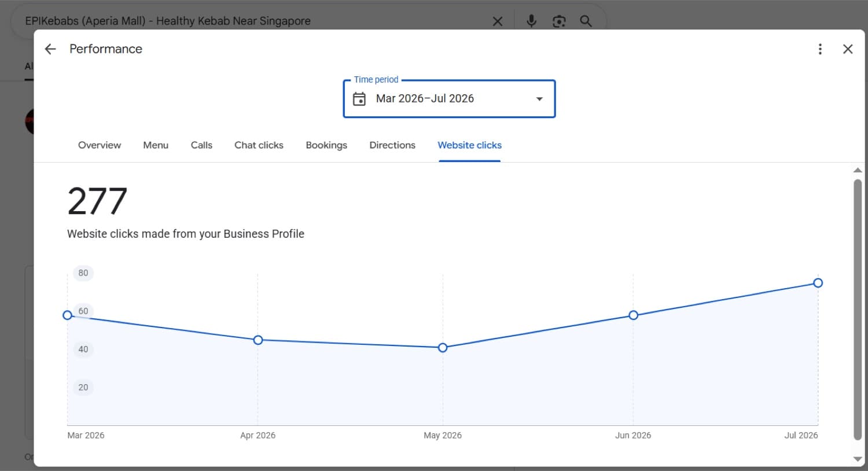The height and width of the screenshot is (471, 868).
Task: View the Bookings tab
Action: point(326,145)
